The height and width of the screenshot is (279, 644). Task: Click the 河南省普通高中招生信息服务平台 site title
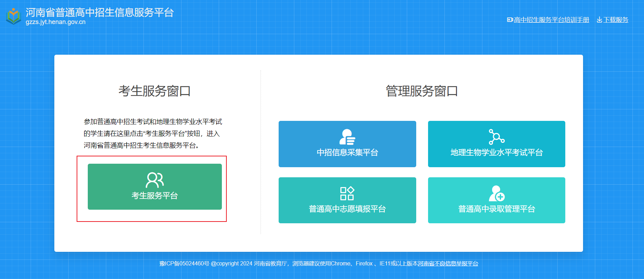pyautogui.click(x=100, y=13)
